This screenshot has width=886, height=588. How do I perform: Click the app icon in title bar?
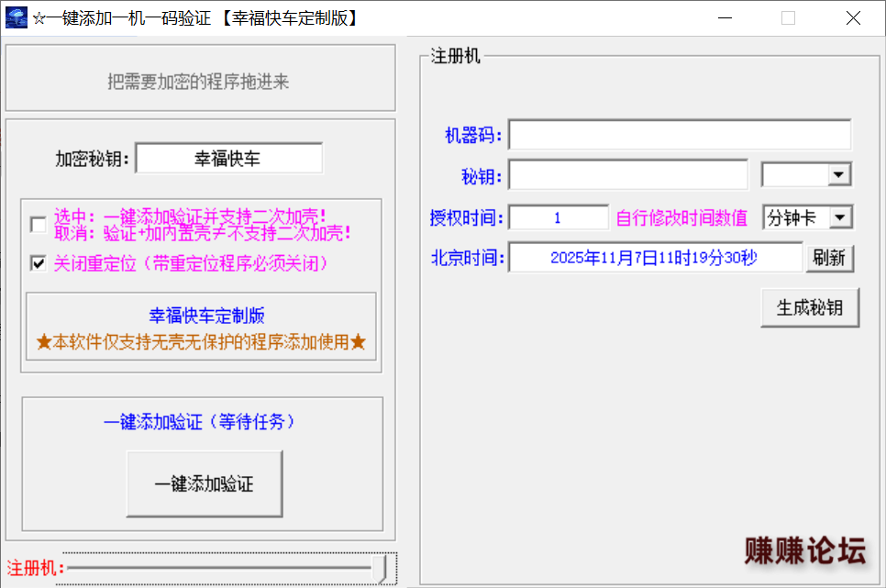pos(17,18)
